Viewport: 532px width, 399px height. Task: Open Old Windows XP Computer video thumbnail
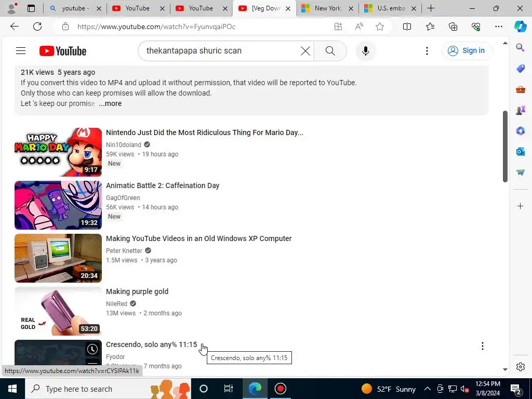58,258
